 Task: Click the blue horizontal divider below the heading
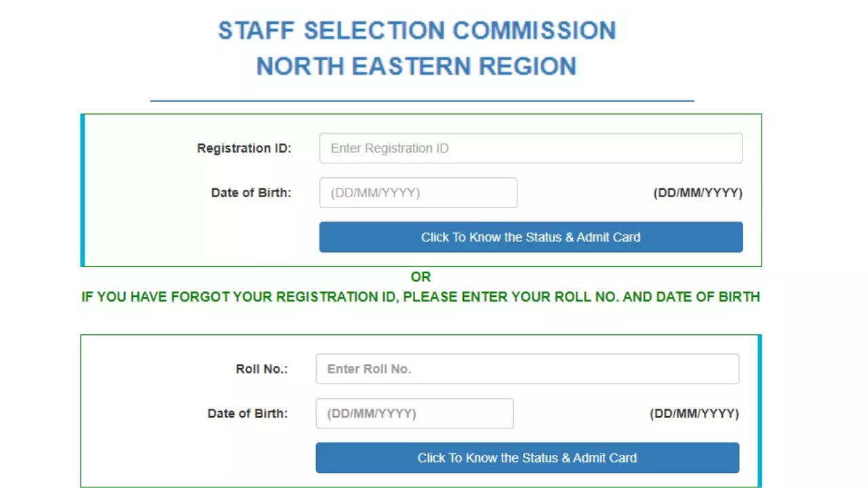pos(422,101)
